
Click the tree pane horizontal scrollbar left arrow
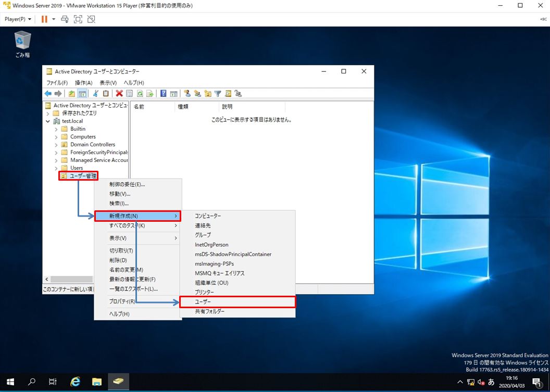coord(47,279)
